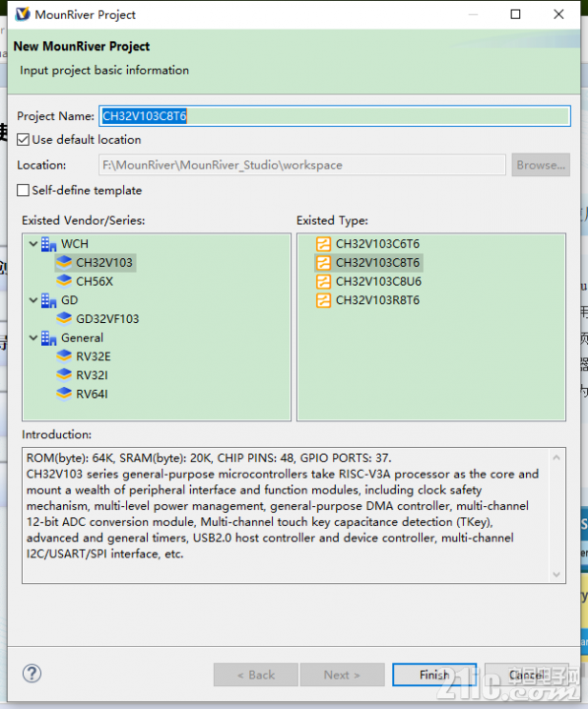Click the Cancel button
The image size is (588, 709).
(527, 675)
